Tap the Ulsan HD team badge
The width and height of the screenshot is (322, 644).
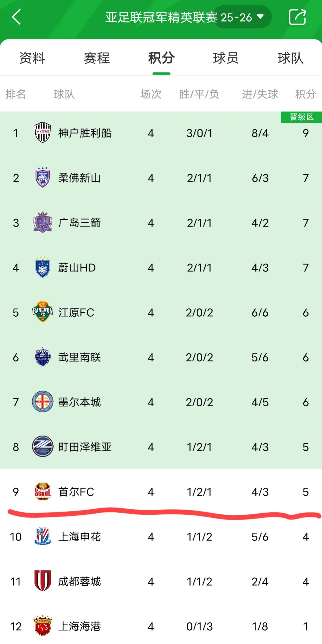point(42,267)
